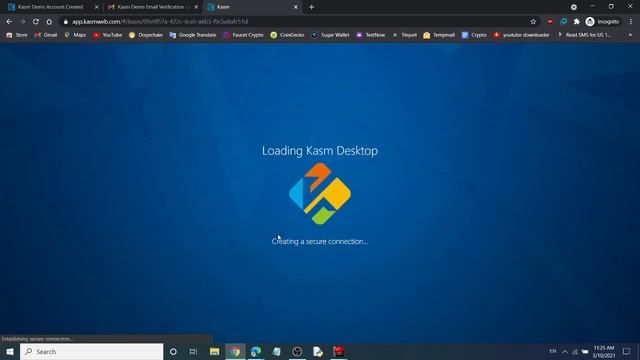Open the CoinGecko bookmark
The width and height of the screenshot is (640, 360).
287,35
